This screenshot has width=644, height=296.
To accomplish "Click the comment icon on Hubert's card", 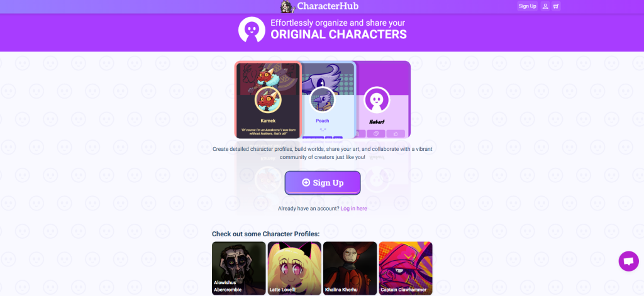I will (376, 134).
